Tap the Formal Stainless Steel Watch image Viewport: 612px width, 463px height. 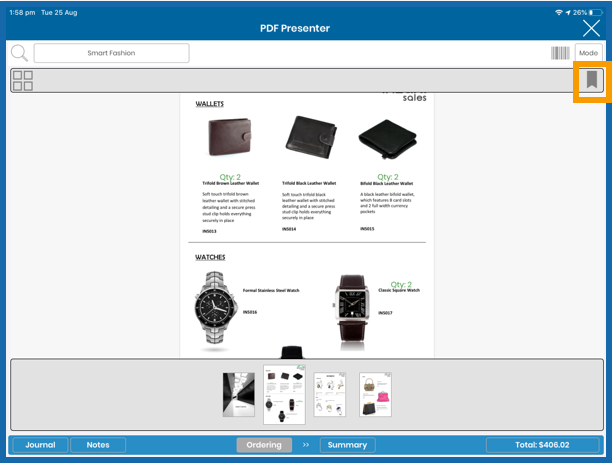[x=215, y=309]
